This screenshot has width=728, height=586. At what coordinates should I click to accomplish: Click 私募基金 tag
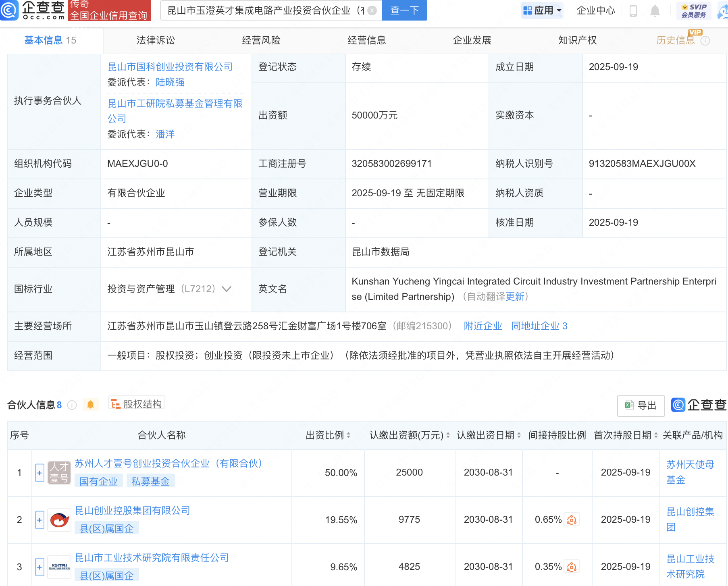click(150, 481)
